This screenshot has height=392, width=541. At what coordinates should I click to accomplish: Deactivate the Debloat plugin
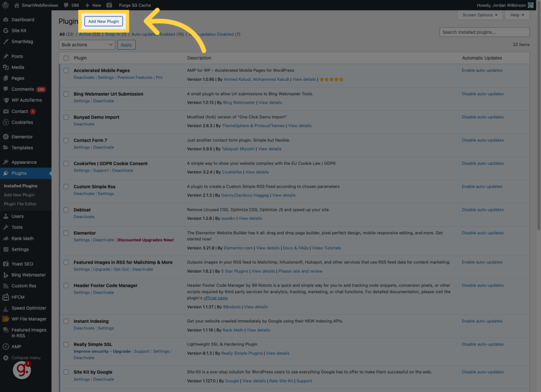coord(84,217)
